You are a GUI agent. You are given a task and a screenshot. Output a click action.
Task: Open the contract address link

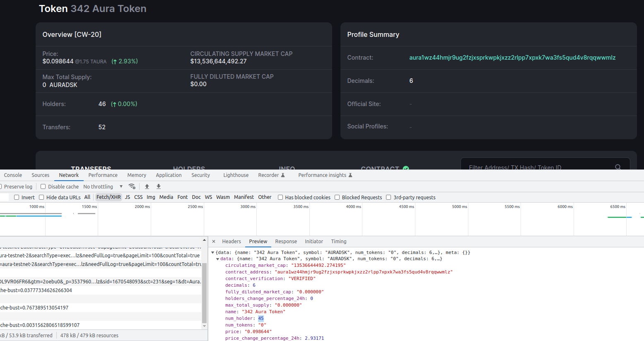click(x=512, y=58)
